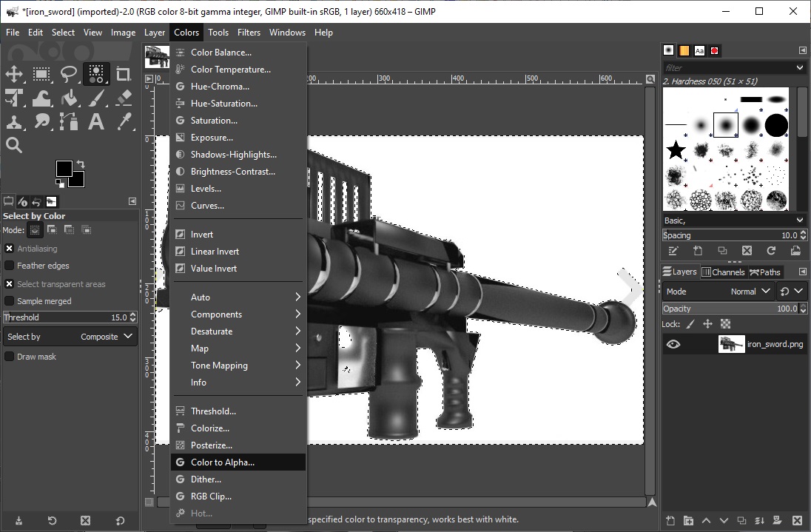This screenshot has width=811, height=532.
Task: Choose the Color Picker eyedropper tool
Action: [x=124, y=122]
